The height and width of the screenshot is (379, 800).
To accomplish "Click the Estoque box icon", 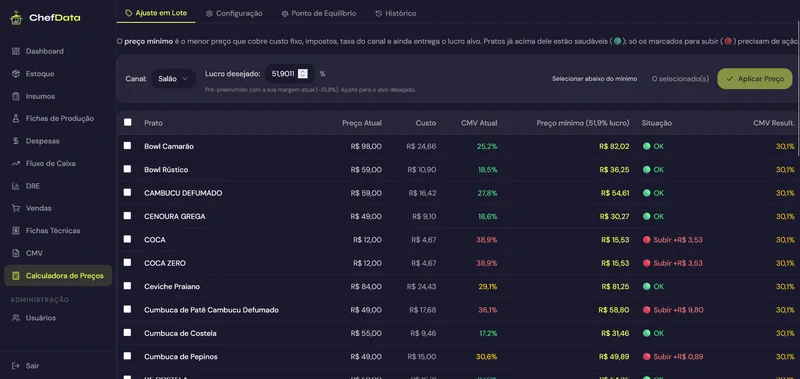I will 16,73.
